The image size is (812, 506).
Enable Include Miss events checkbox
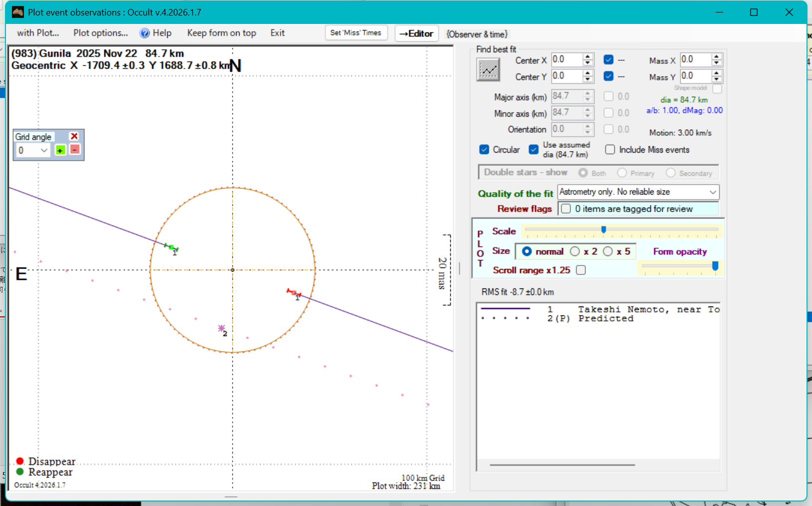[x=610, y=150]
